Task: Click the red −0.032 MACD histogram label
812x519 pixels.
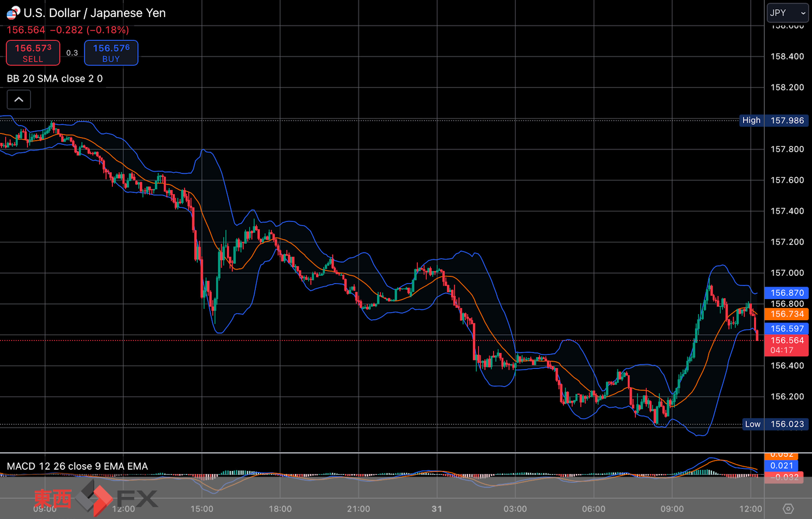Action: click(784, 477)
